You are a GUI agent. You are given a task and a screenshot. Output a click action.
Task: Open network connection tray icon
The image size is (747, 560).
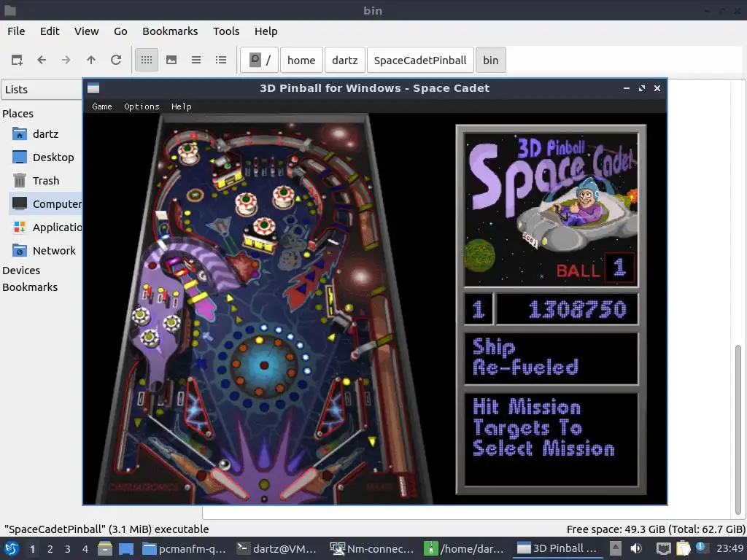coord(663,549)
